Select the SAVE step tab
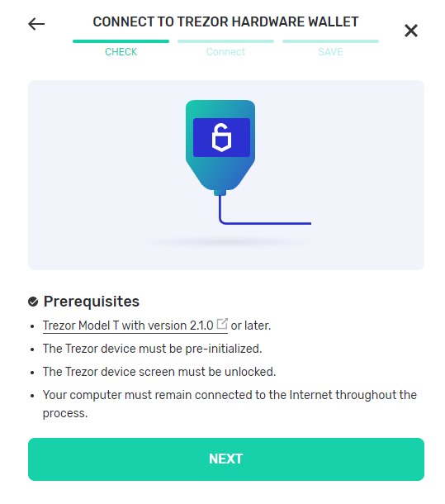 point(330,52)
